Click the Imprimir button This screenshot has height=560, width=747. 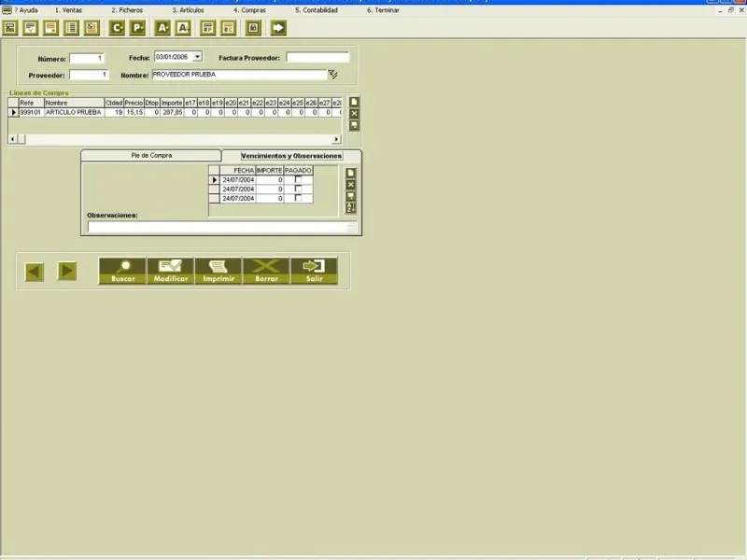(x=218, y=271)
